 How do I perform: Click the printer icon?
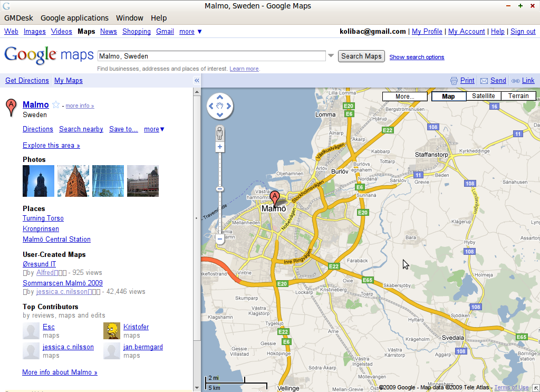[454, 81]
